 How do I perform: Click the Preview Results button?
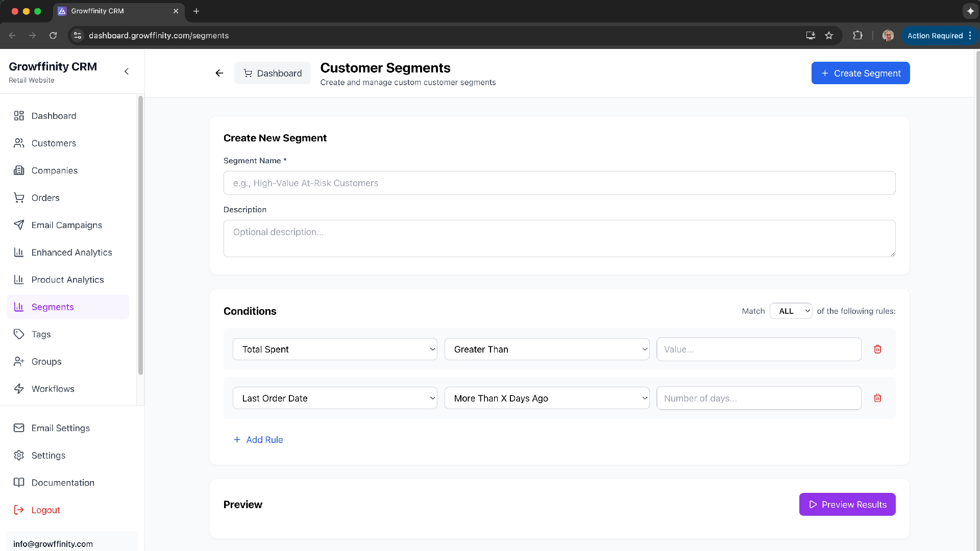click(x=847, y=505)
